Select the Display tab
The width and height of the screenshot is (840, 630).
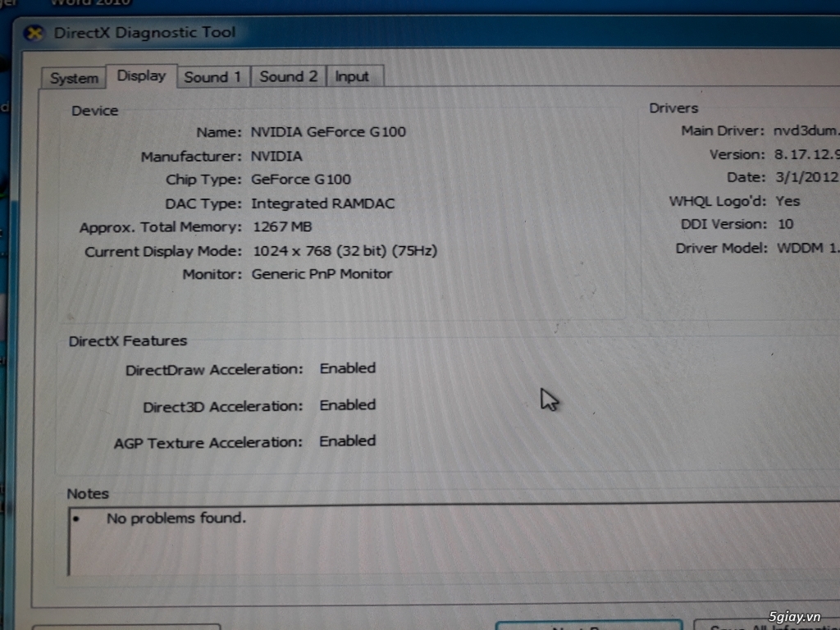click(x=141, y=76)
